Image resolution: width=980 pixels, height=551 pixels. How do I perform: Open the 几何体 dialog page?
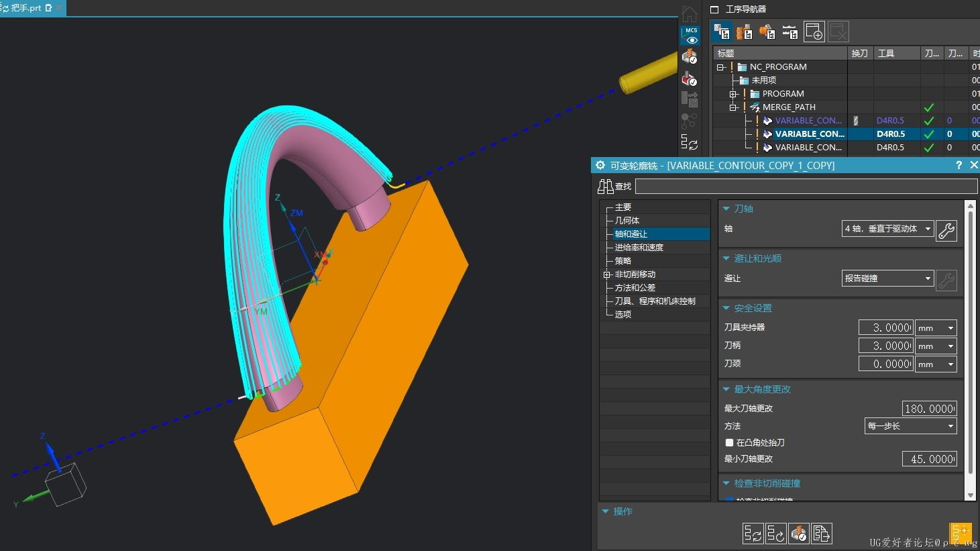[627, 221]
